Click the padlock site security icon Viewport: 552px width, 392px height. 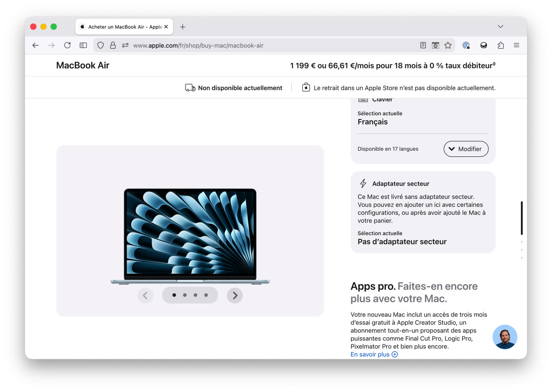pyautogui.click(x=113, y=45)
